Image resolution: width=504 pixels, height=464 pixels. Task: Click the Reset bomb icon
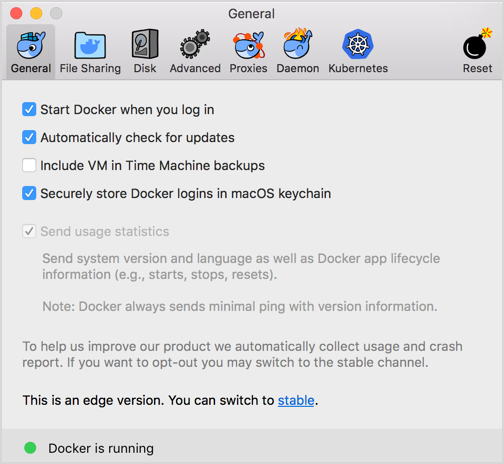(x=477, y=43)
